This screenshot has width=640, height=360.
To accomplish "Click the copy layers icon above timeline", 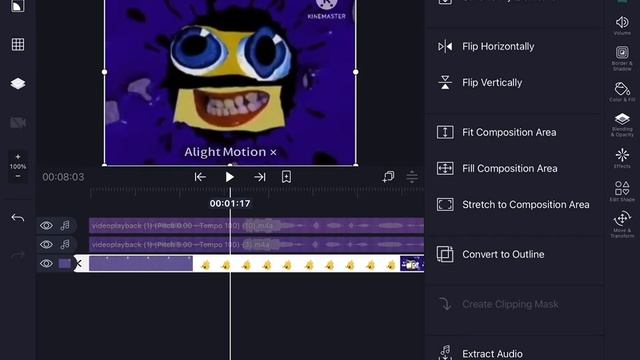I will click(x=389, y=177).
